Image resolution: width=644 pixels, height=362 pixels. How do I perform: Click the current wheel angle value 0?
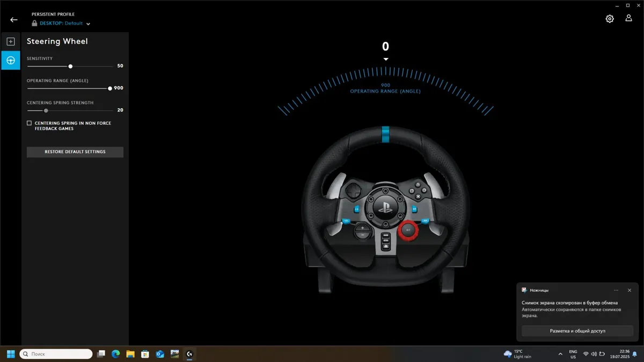[x=385, y=47]
